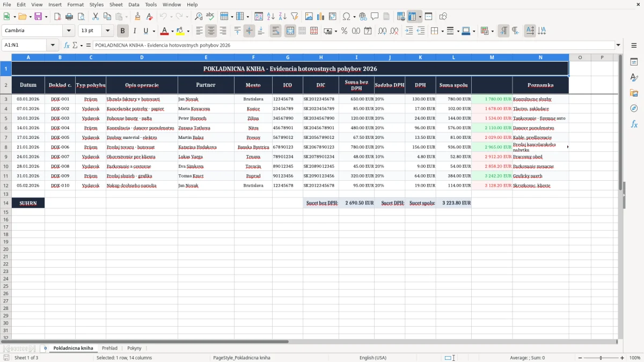Click the Export as PDF icon
This screenshot has height=362, width=644.
(57, 17)
